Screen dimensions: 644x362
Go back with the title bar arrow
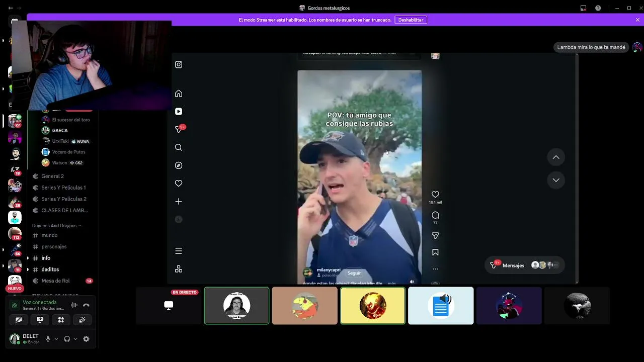[x=10, y=8]
